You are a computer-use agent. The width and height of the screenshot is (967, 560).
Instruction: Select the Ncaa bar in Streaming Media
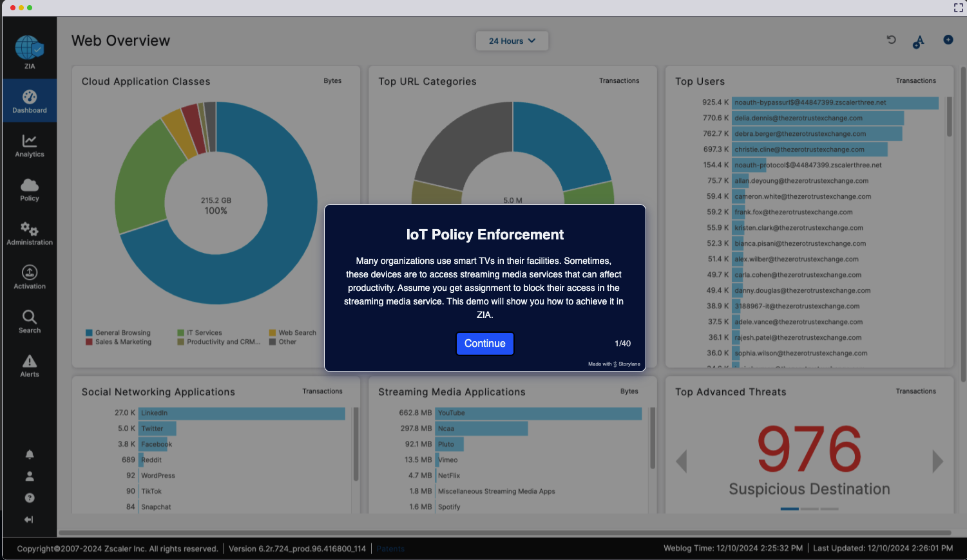(482, 429)
